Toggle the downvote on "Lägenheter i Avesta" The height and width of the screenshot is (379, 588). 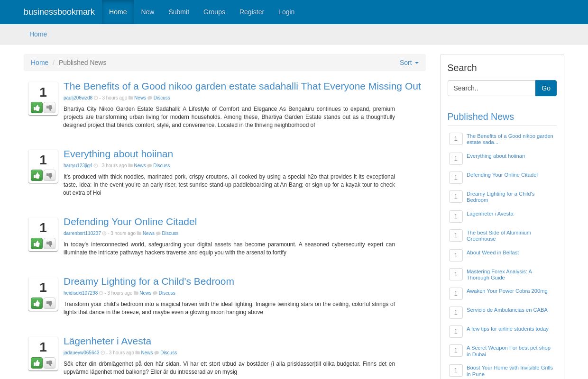point(49,363)
